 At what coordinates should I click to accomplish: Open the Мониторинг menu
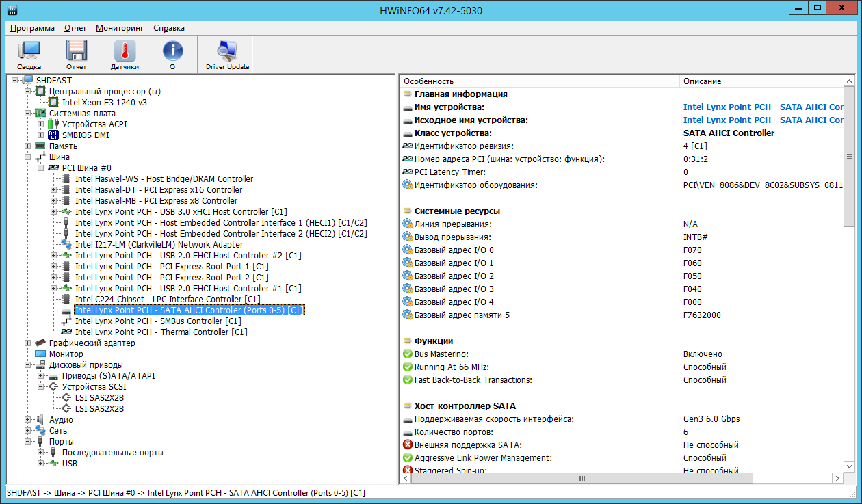pos(120,28)
